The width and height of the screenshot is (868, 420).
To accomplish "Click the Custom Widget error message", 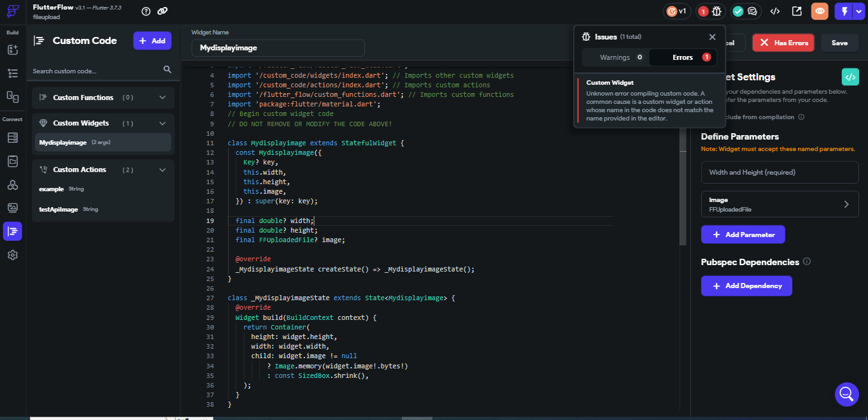I will pyautogui.click(x=650, y=101).
